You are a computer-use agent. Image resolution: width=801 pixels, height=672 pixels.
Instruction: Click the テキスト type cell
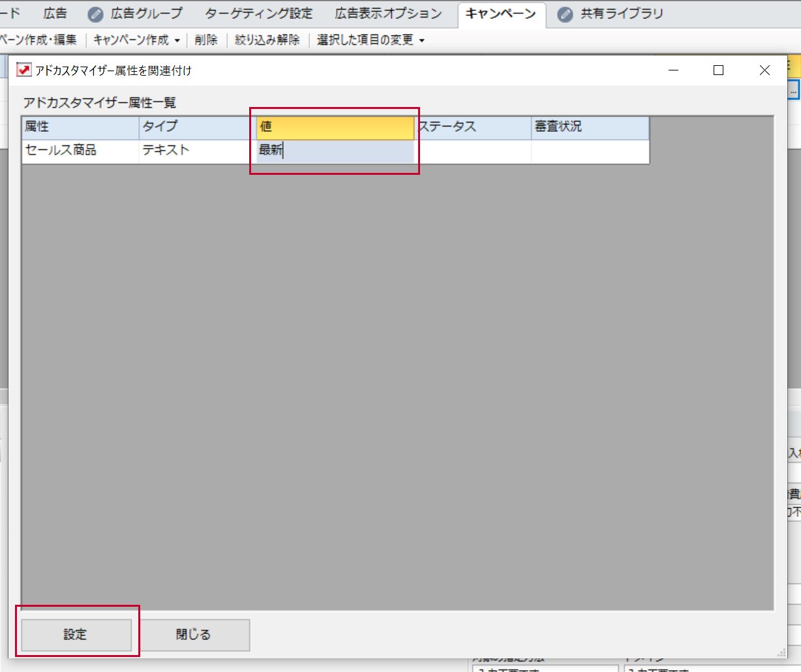click(198, 151)
